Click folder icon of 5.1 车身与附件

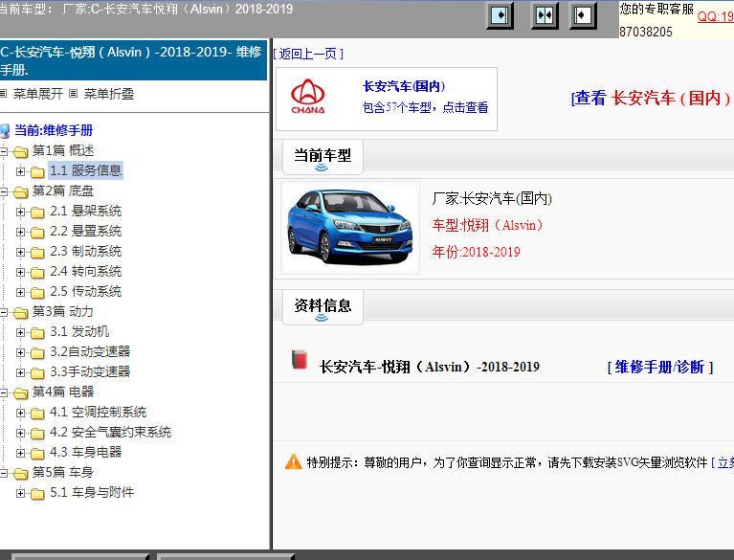tap(37, 494)
